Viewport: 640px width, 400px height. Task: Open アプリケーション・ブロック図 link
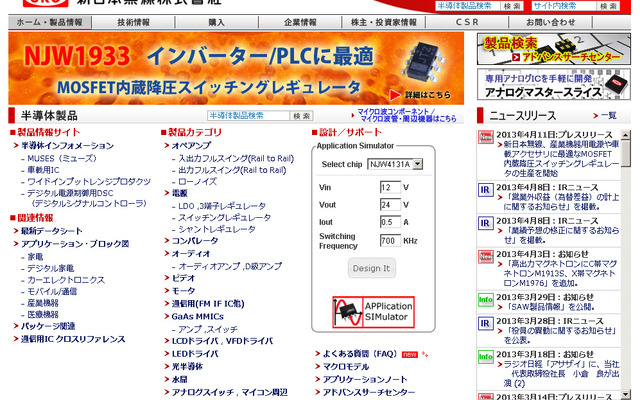[75, 244]
